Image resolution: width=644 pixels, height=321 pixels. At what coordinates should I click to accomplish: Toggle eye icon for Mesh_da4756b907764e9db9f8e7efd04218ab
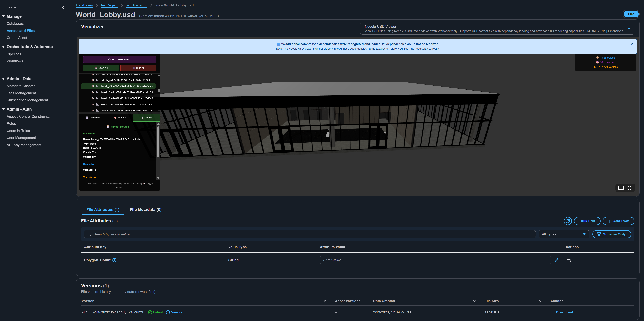pyautogui.click(x=93, y=104)
